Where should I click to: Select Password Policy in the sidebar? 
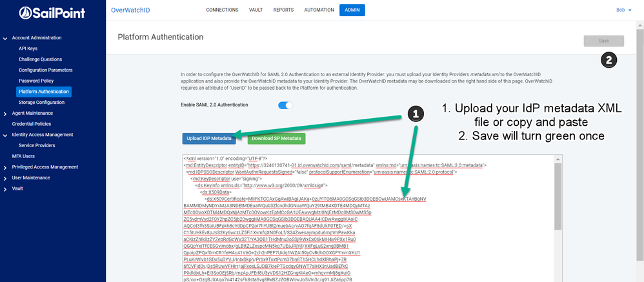(x=35, y=81)
